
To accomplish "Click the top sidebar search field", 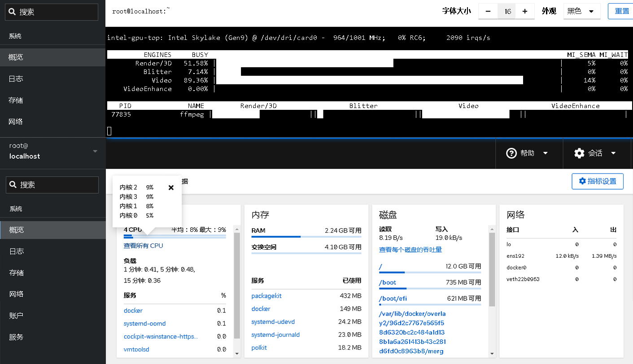I will [x=52, y=12].
